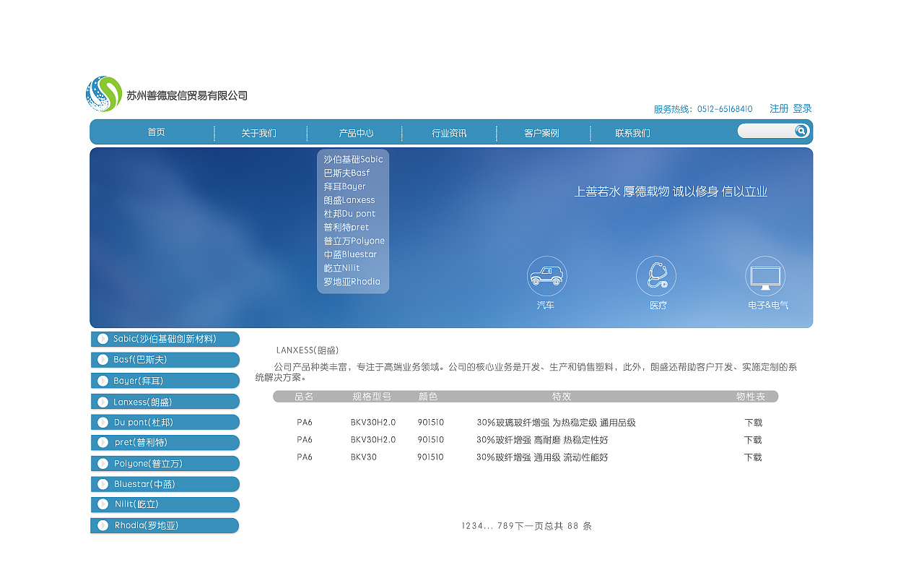
Task: Choose 拜耳Bayer in the dropdown menu
Action: click(344, 186)
